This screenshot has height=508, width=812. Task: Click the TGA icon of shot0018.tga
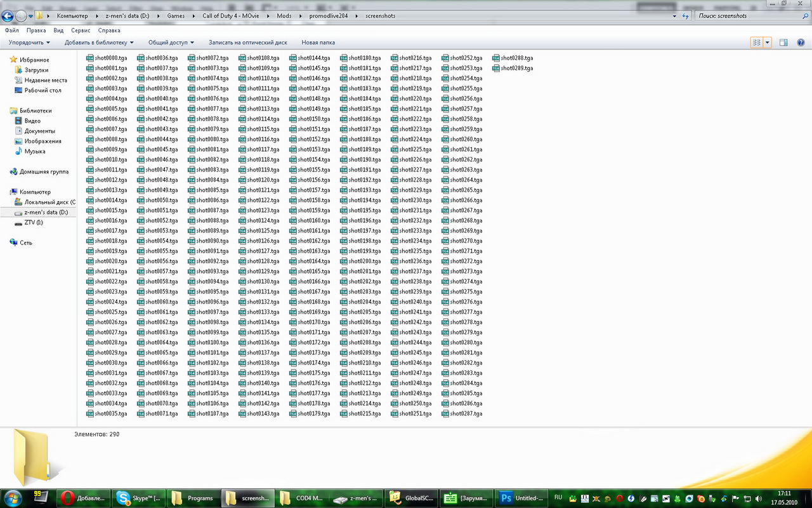point(89,241)
